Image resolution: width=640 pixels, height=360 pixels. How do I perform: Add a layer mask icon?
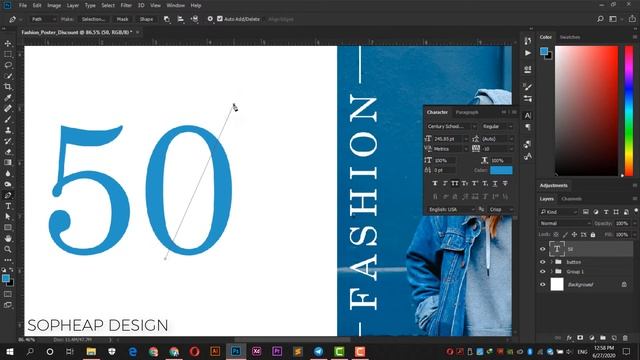click(580, 338)
